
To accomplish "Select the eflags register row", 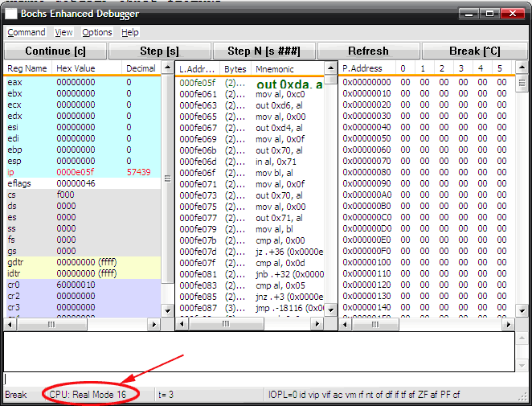I will tap(80, 183).
